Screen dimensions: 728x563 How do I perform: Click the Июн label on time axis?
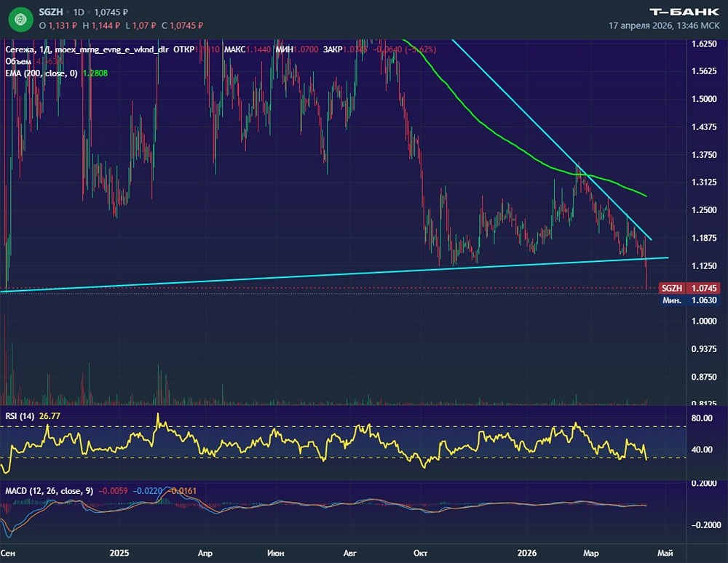pos(276,553)
